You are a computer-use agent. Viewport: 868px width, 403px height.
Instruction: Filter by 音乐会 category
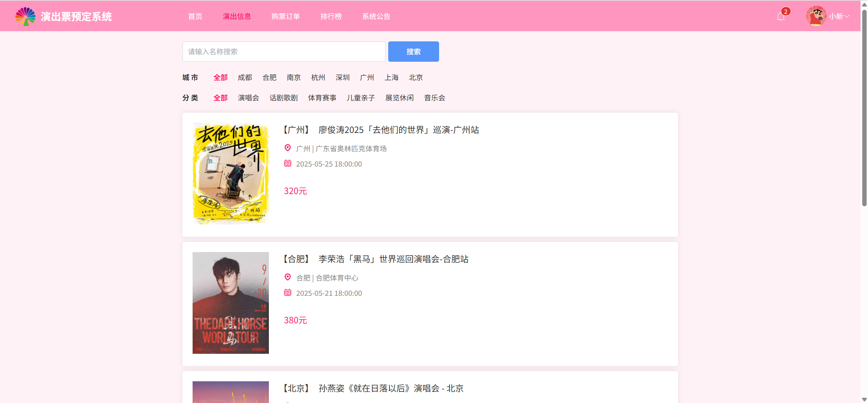pos(434,98)
